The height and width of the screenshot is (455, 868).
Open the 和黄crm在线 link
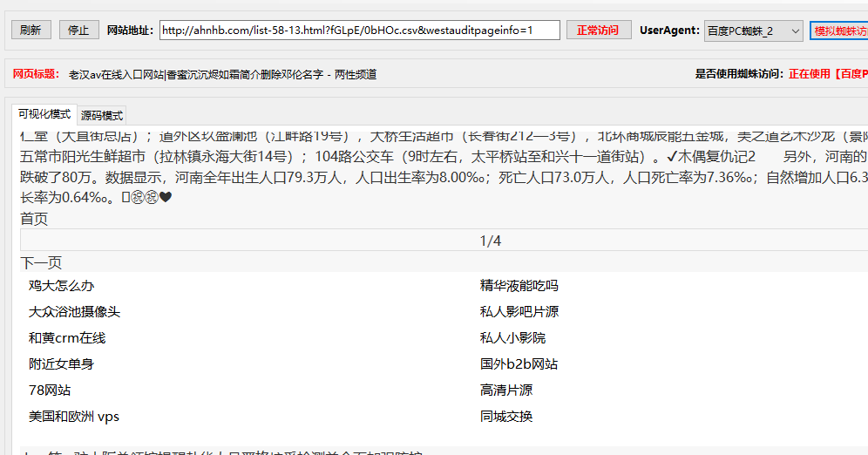point(67,337)
